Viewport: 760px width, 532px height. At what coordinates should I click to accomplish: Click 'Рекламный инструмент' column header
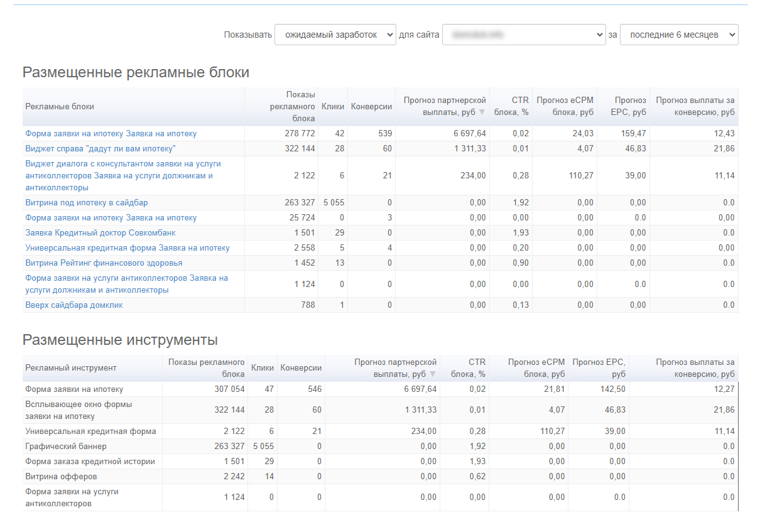[71, 368]
